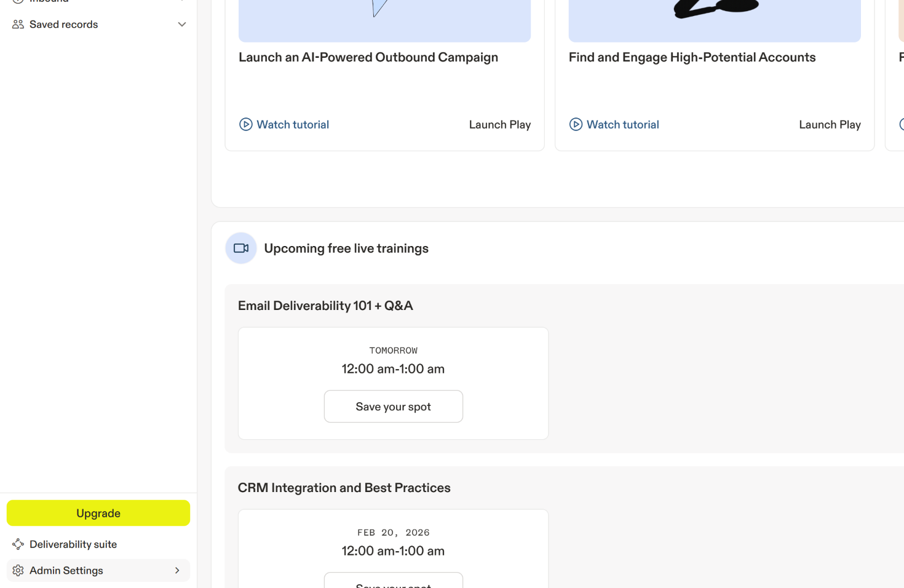This screenshot has width=904, height=588.
Task: Expand the Admin Settings chevron arrow
Action: [x=177, y=571]
